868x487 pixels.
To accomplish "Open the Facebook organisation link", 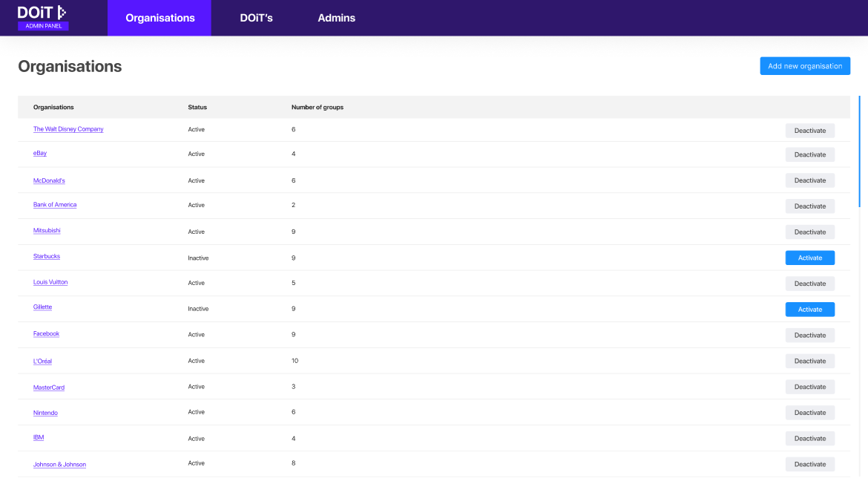I will (46, 333).
